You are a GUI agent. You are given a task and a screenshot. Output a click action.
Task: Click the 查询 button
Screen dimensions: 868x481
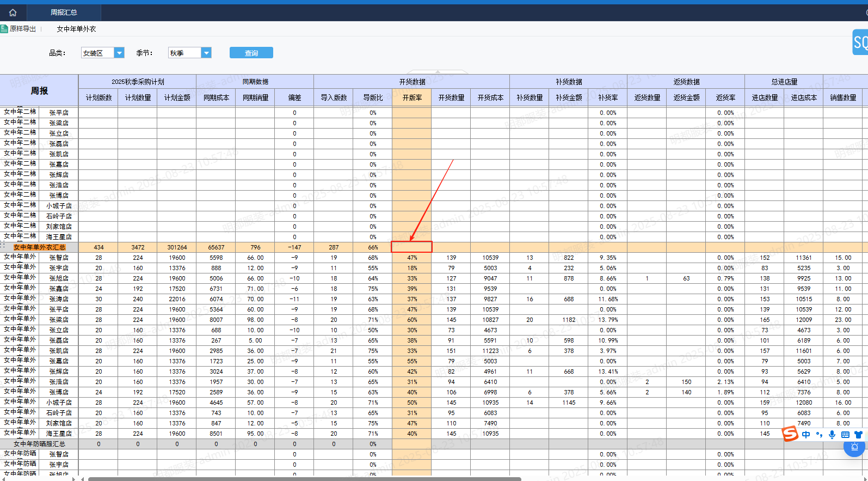(x=251, y=53)
